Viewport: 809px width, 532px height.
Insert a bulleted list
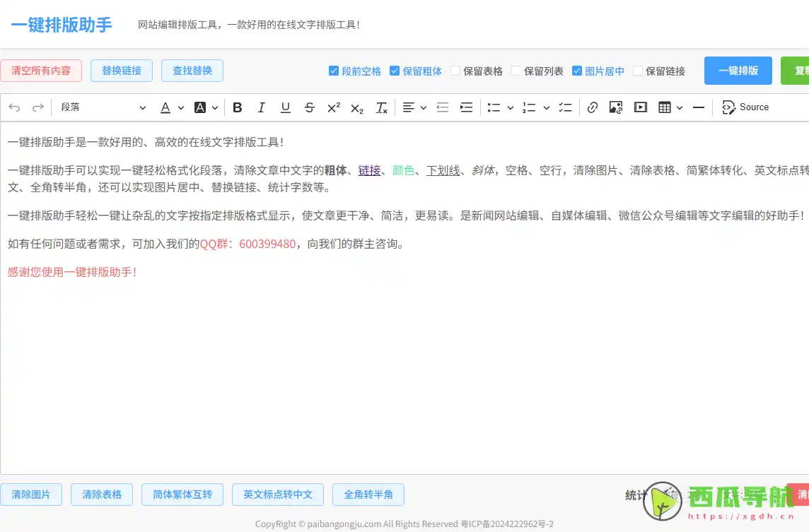pyautogui.click(x=494, y=107)
